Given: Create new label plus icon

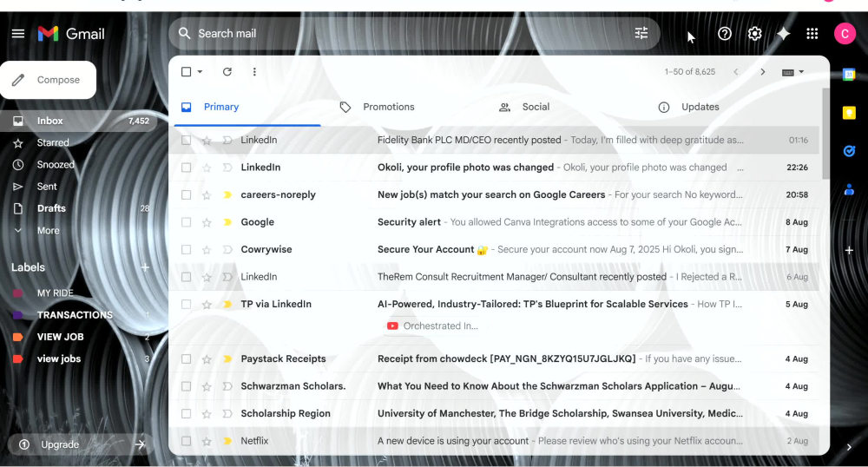Looking at the screenshot, I should pos(145,267).
